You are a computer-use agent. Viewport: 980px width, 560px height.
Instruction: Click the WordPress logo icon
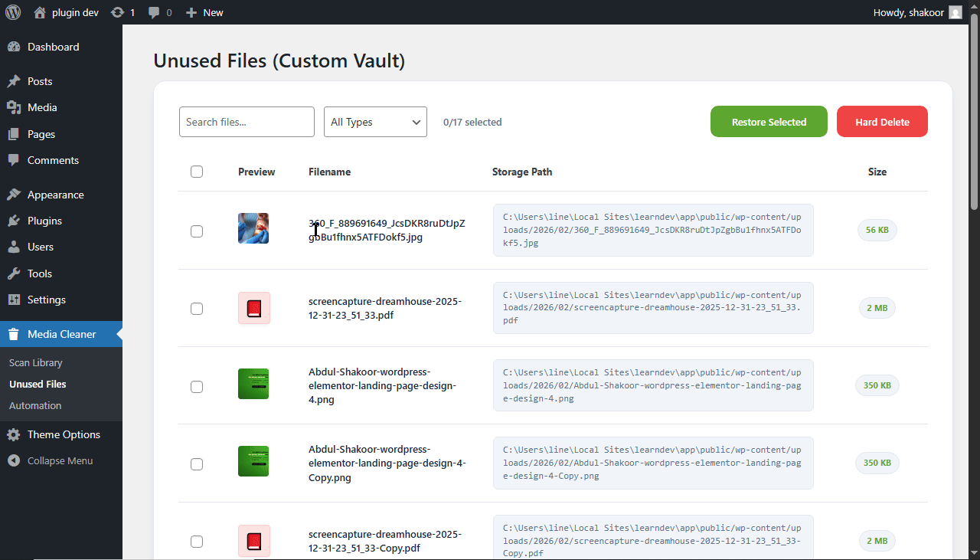pos(14,12)
